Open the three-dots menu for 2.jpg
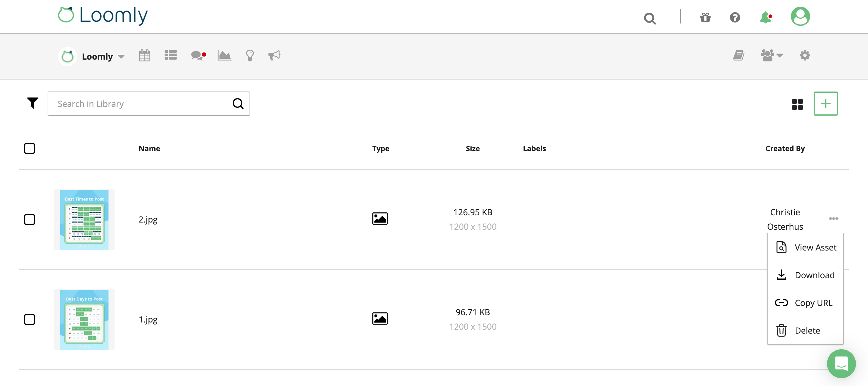 click(833, 219)
